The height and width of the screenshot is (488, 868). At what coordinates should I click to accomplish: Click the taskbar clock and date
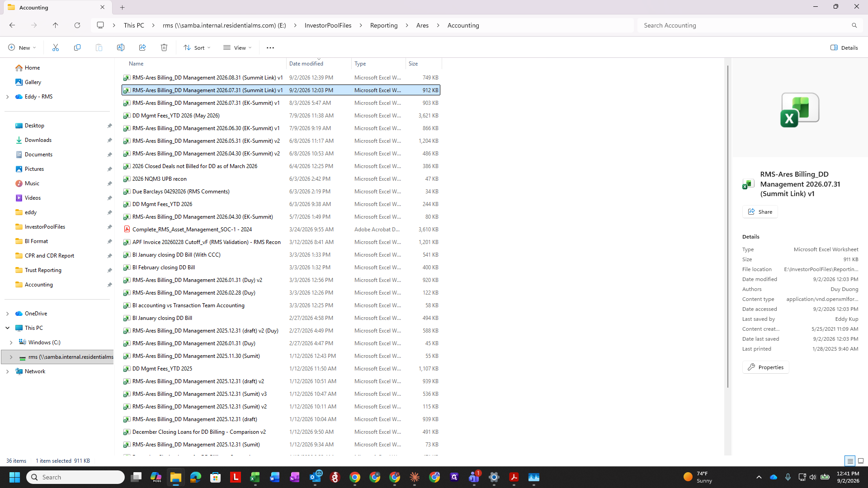848,477
